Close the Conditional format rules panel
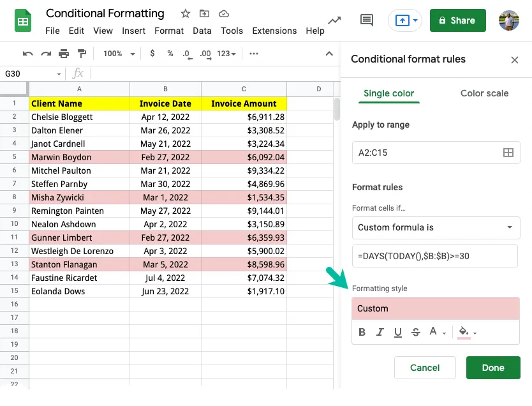532x406 pixels. tap(515, 59)
